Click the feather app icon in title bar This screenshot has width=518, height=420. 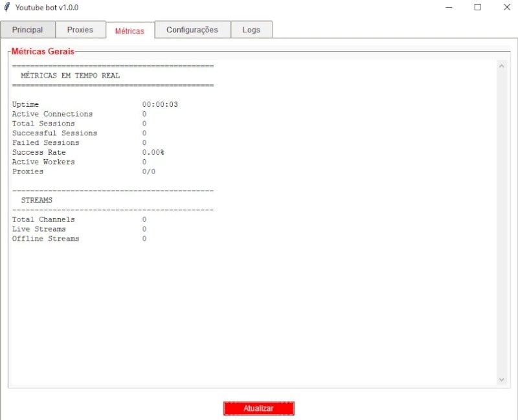(x=7, y=7)
